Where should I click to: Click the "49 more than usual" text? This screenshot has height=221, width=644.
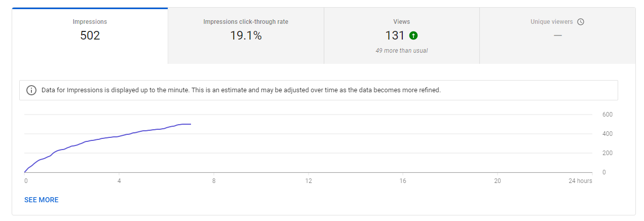pos(401,51)
